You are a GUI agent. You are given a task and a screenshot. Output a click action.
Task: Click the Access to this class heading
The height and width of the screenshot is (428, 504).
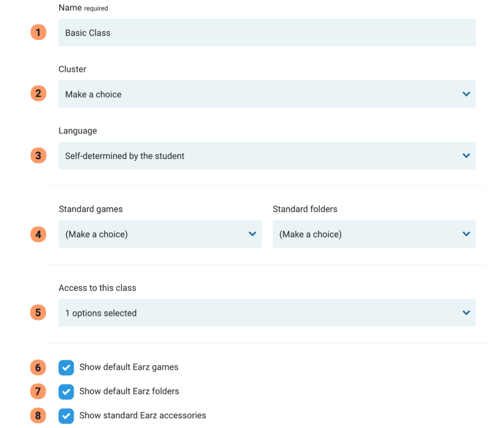[97, 288]
